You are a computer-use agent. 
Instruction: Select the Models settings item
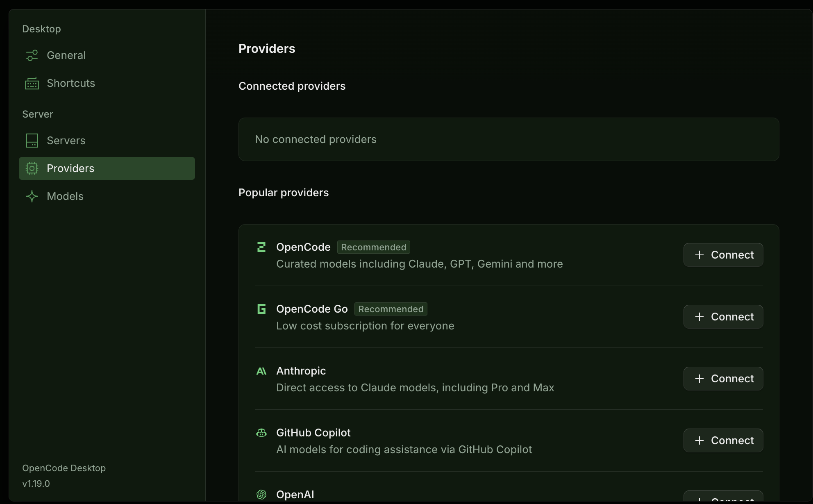click(107, 196)
